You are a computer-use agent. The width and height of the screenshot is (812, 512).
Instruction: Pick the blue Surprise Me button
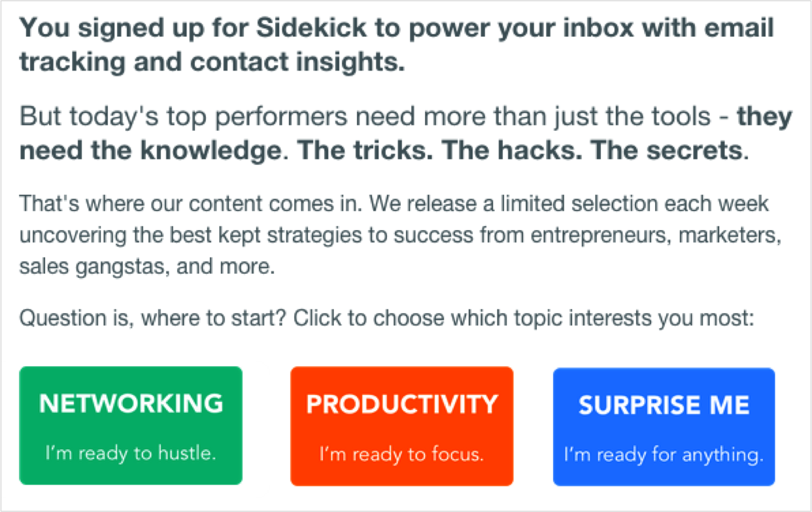[x=664, y=427]
